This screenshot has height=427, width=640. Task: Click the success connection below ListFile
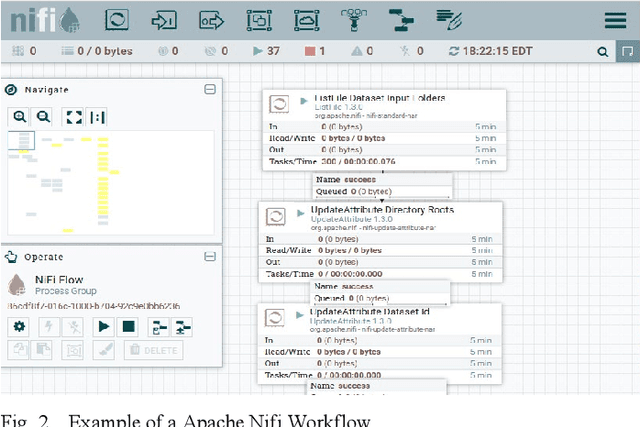point(382,185)
